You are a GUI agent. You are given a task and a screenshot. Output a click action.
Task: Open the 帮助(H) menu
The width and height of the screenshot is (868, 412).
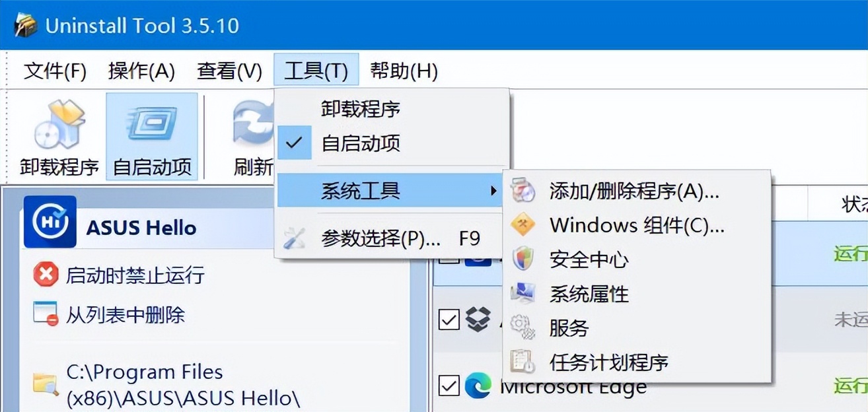404,71
